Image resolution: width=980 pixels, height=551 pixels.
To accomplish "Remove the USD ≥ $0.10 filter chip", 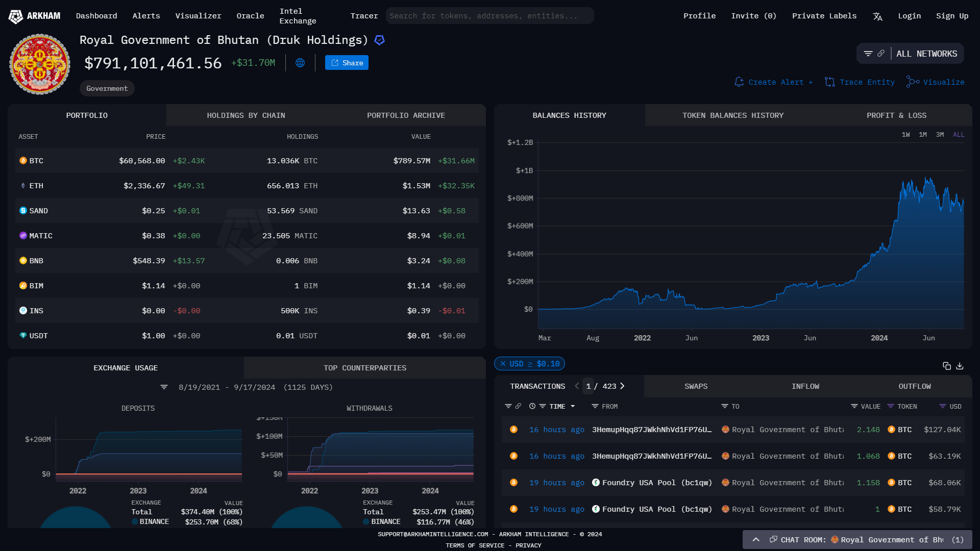I will click(503, 364).
